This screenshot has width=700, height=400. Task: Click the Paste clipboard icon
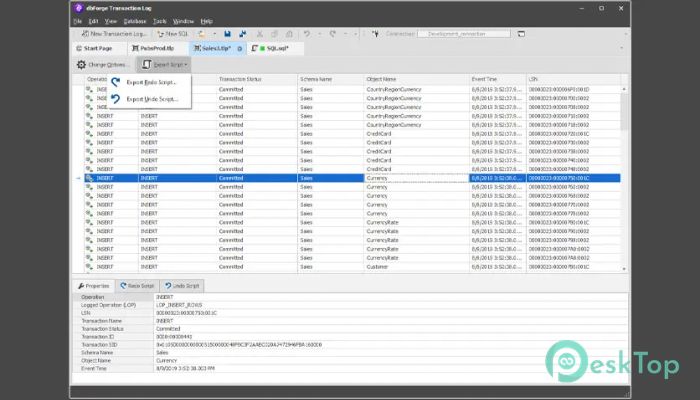(x=289, y=34)
